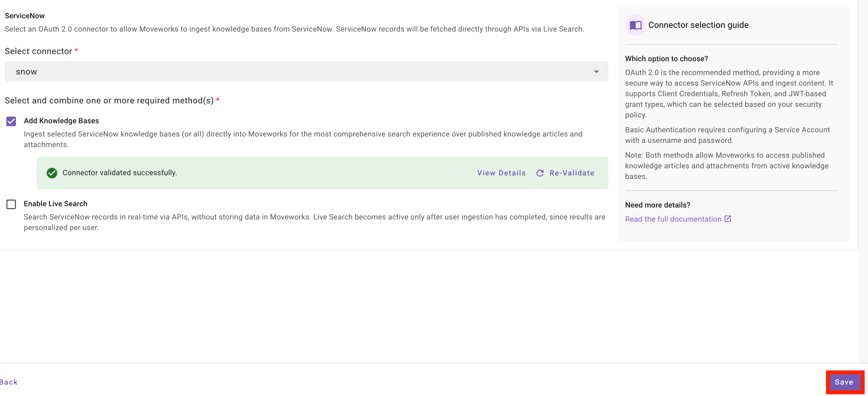Click the green success checkmark icon

[x=52, y=173]
